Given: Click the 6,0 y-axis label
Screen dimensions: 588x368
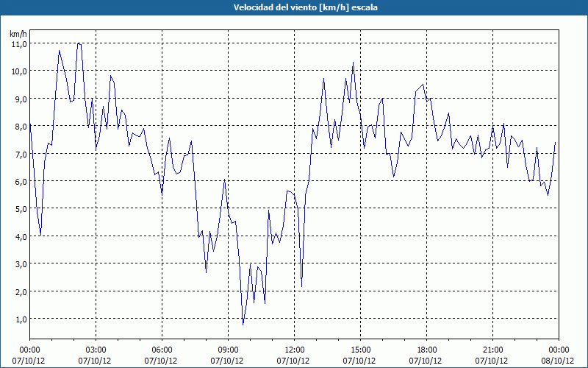Looking at the screenshot, I should pos(21,182).
